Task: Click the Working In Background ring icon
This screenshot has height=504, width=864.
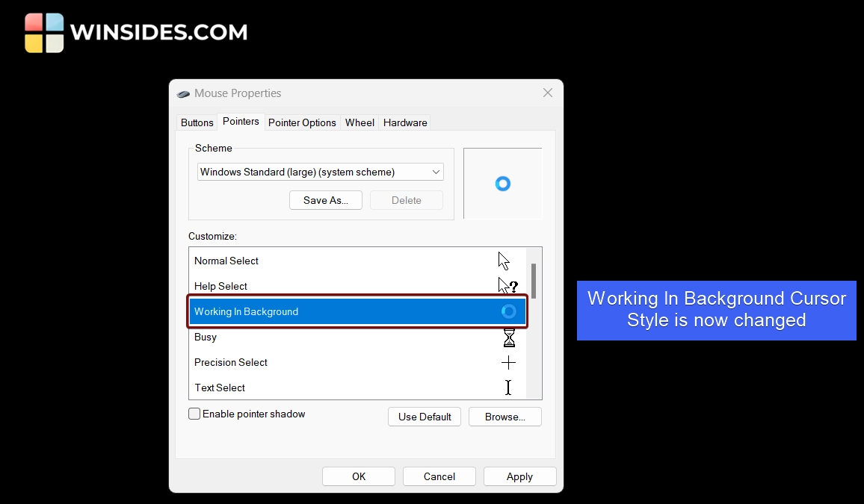Action: tap(508, 311)
